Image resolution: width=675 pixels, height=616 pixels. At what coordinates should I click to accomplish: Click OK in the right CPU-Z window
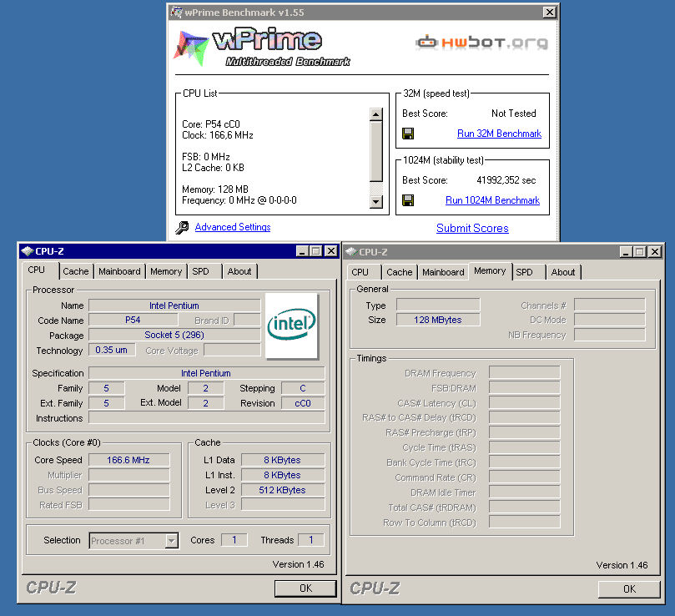coord(629,589)
